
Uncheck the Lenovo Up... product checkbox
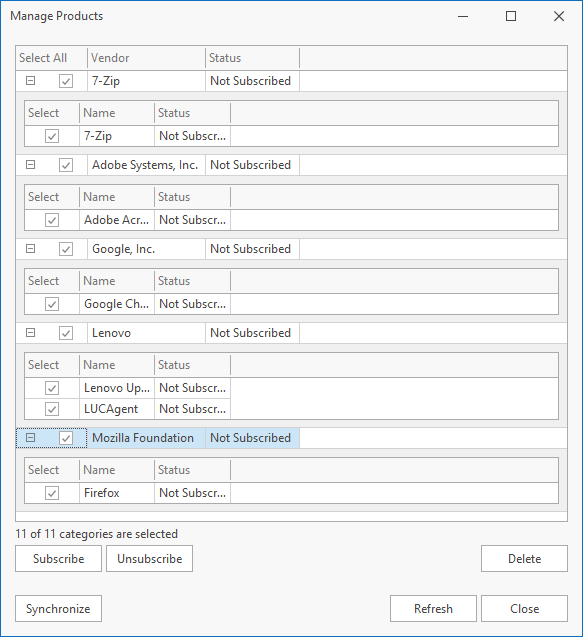click(x=52, y=388)
